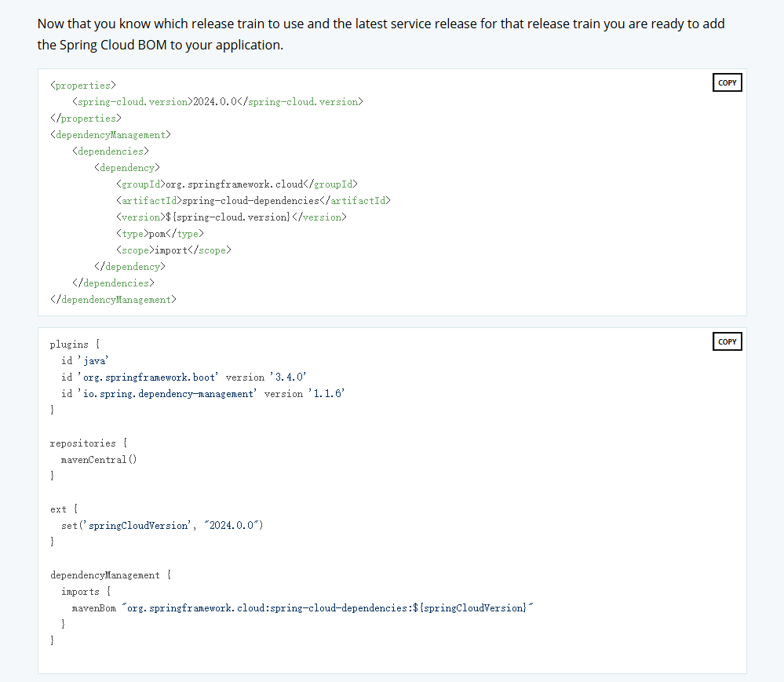Image resolution: width=784 pixels, height=682 pixels.
Task: Click COPY on the Maven XML snippet
Action: (x=726, y=82)
